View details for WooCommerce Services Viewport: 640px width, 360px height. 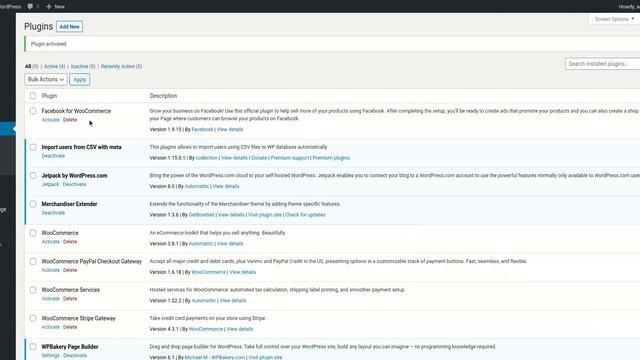[233, 301]
